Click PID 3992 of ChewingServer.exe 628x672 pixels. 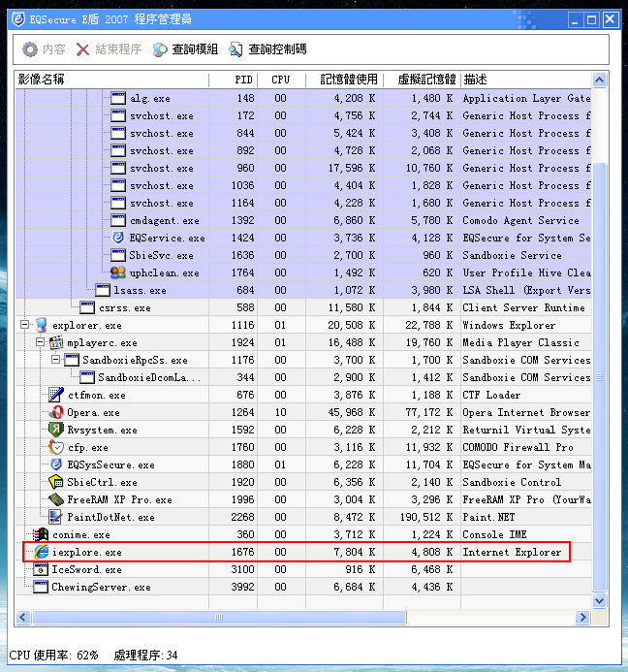[x=243, y=587]
